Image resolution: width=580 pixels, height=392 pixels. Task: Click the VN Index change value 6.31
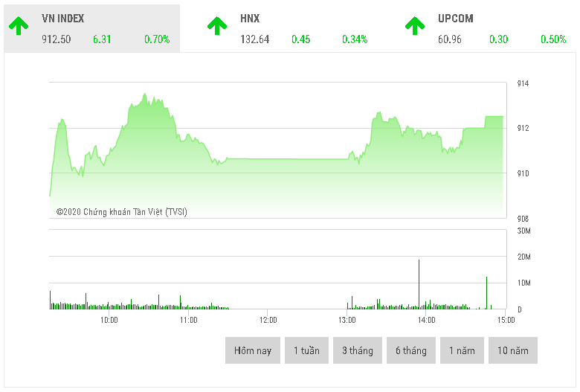pyautogui.click(x=102, y=39)
